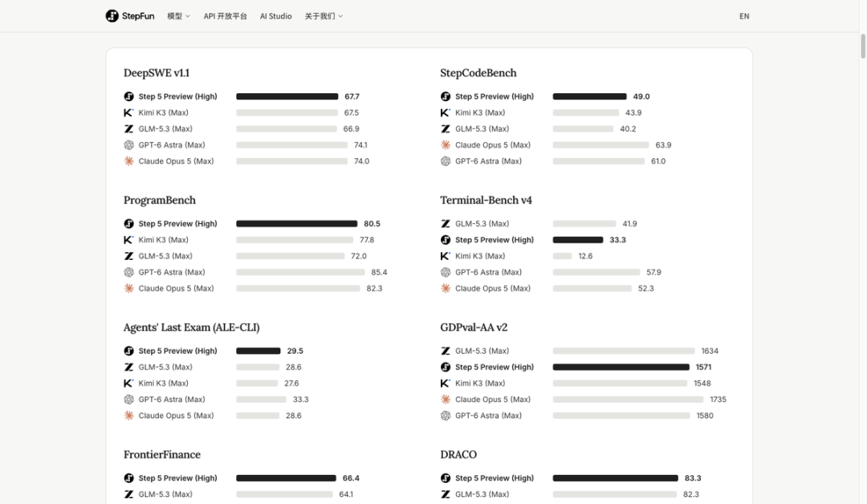867x504 pixels.
Task: Click Claude icon in Agents' Last Exam chart
Action: [128, 415]
